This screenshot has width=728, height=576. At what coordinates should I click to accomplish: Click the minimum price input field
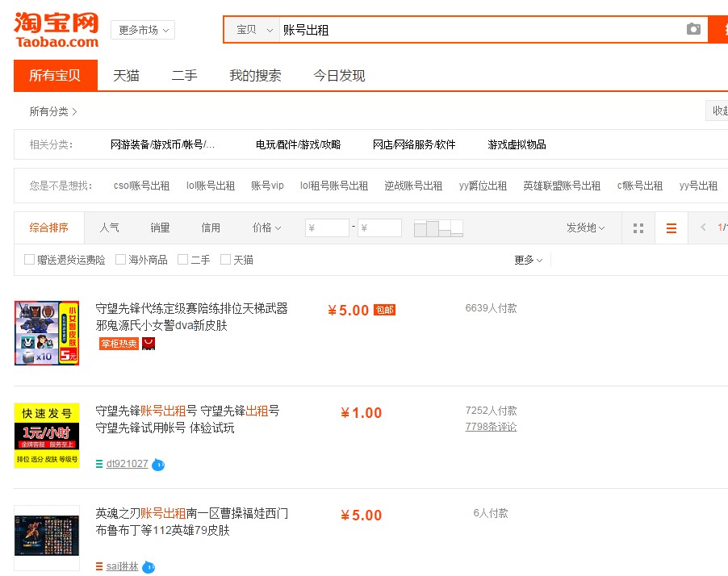pos(328,227)
